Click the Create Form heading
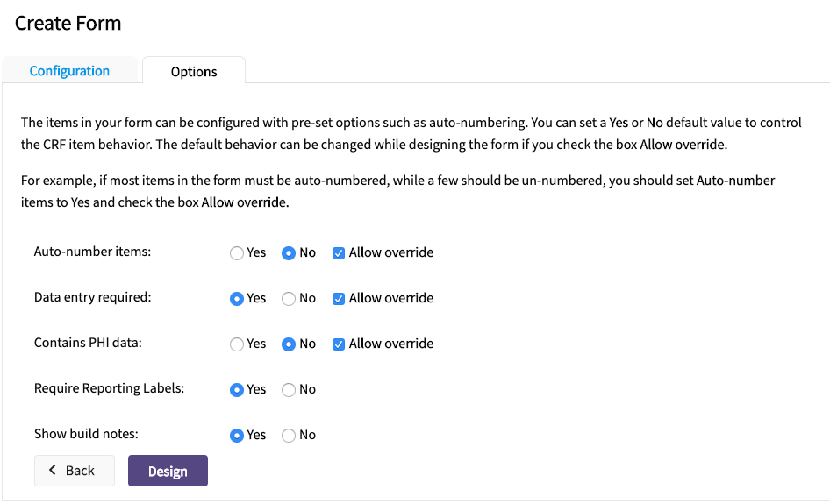Screen dimensions: 830x504 coord(68,24)
